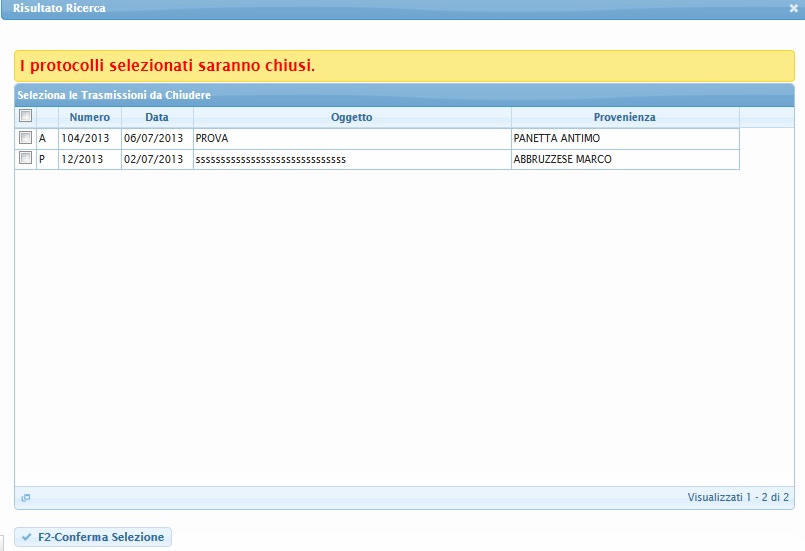Click the number cell 12/2013
The image size is (805, 551).
point(89,159)
